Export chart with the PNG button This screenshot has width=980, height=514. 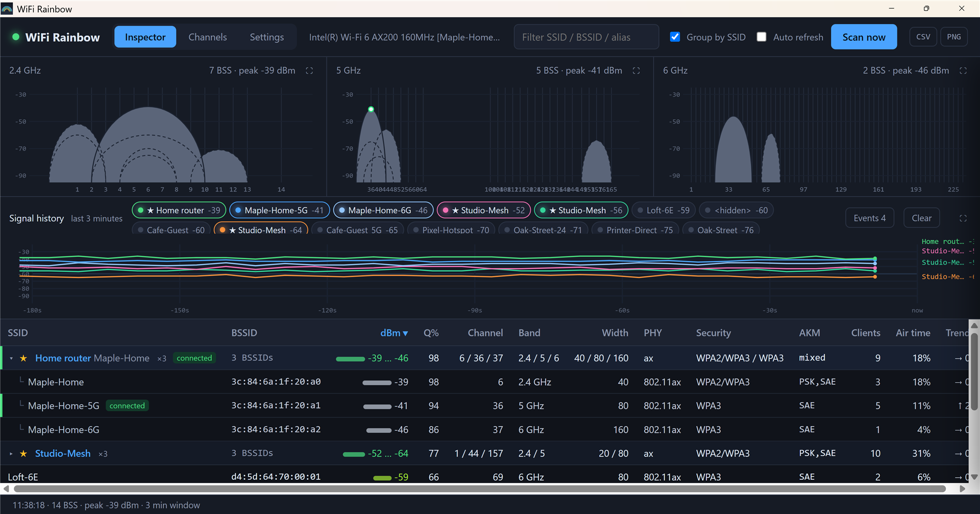click(x=953, y=37)
